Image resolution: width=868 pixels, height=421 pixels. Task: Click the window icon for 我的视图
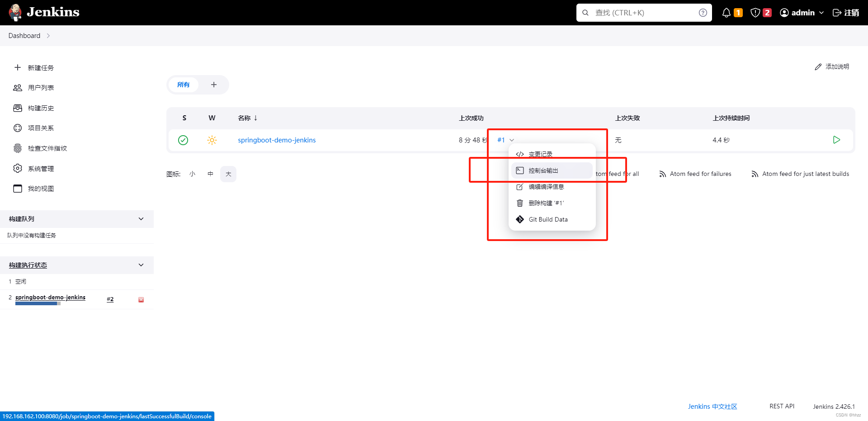(x=18, y=189)
